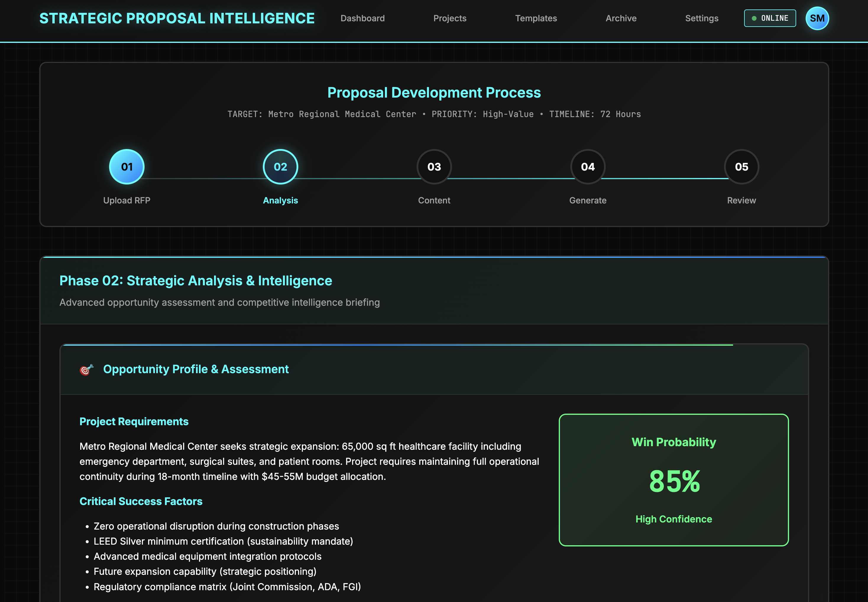Open the SM user avatar
The width and height of the screenshot is (868, 602).
[817, 18]
